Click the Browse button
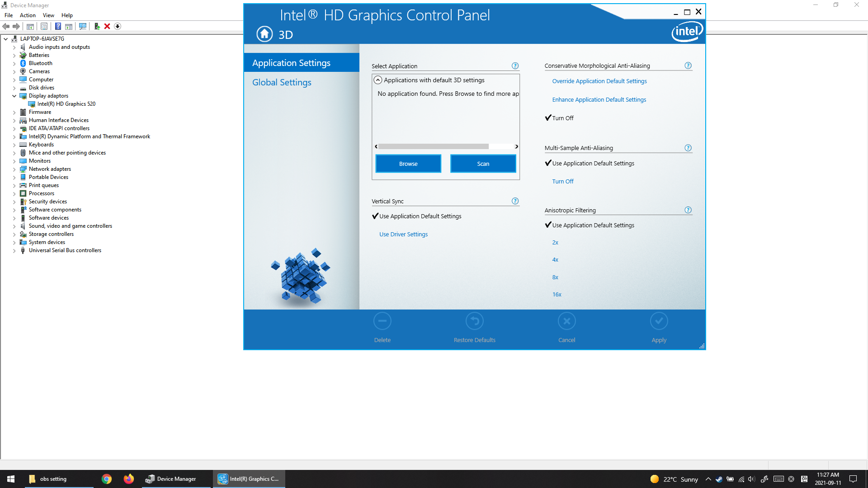The width and height of the screenshot is (868, 488). pos(408,164)
